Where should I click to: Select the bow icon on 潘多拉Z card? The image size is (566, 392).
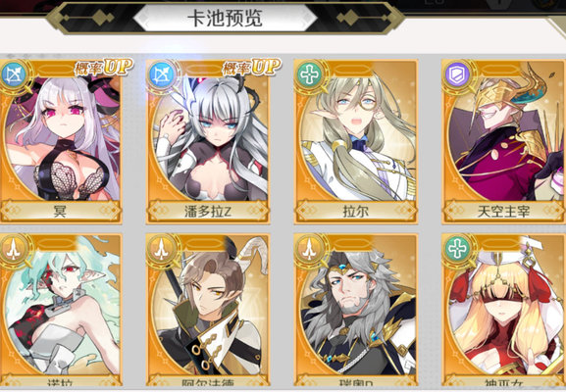pos(161,75)
